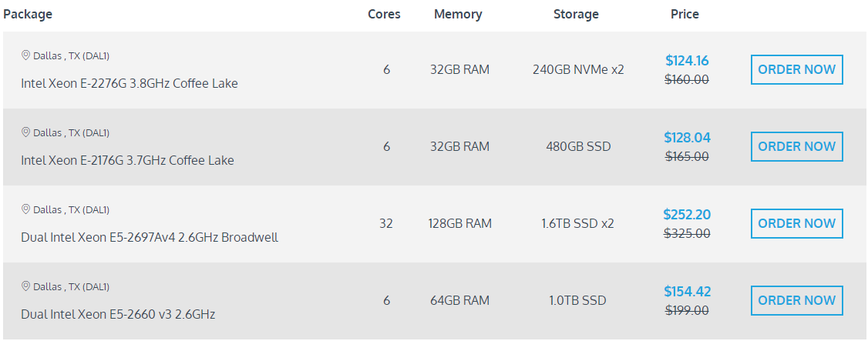Click location pin icon for E-2276G server
868x341 pixels.
coord(25,55)
